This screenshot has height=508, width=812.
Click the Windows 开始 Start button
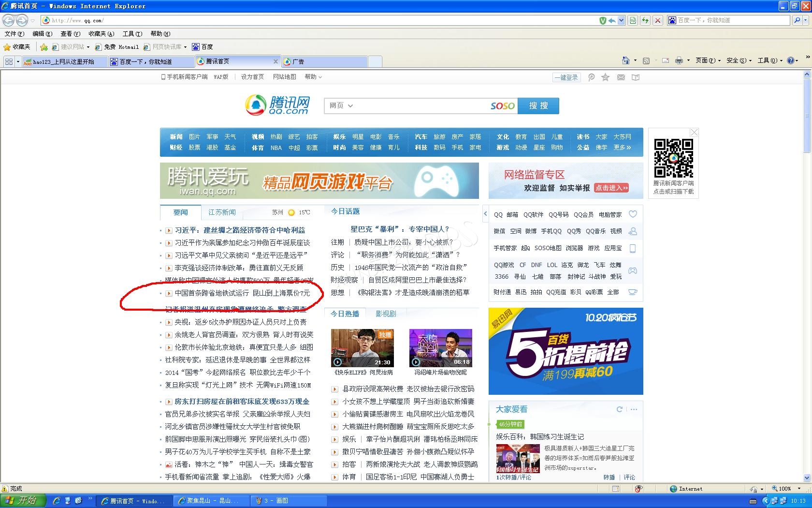tap(23, 501)
